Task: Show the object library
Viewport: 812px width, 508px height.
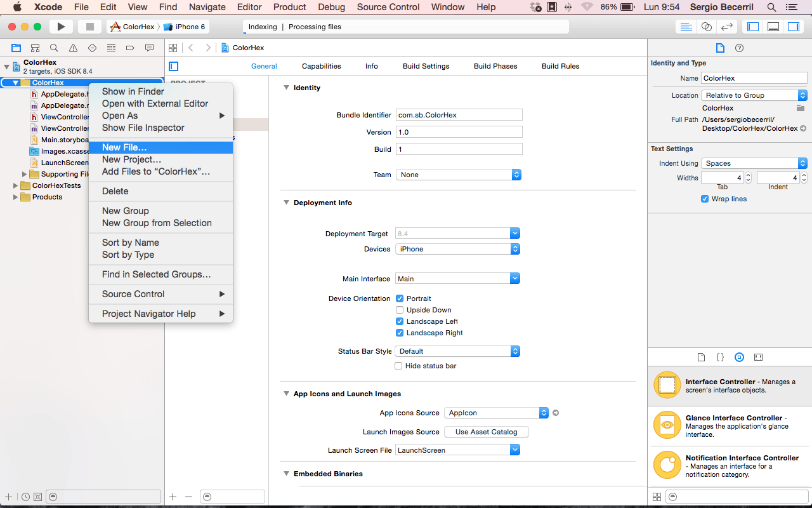Action: coord(739,358)
